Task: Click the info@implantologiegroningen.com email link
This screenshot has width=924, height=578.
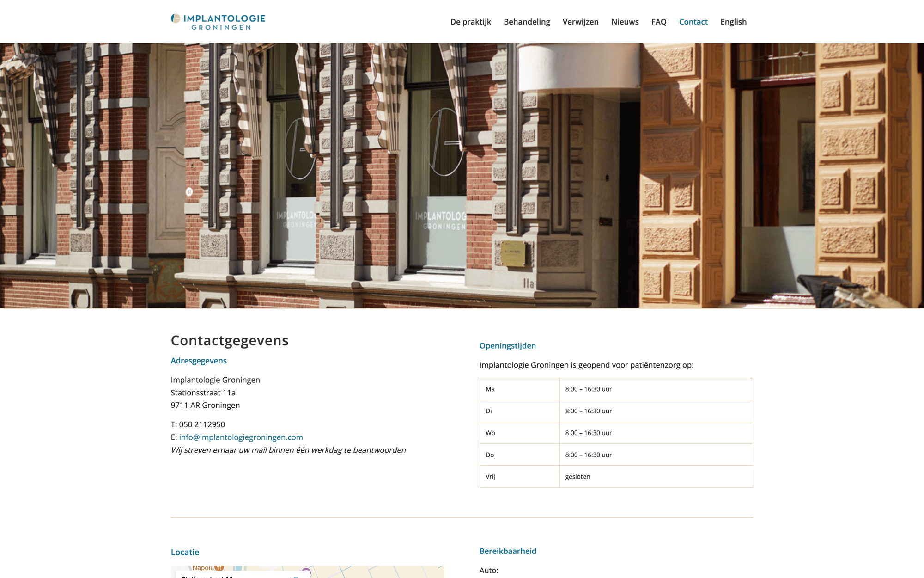Action: (241, 437)
